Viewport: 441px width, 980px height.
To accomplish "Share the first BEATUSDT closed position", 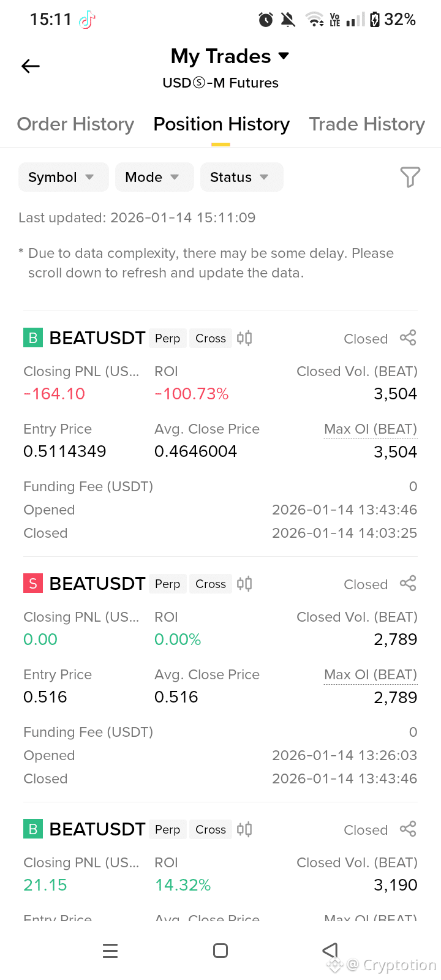I will (x=408, y=338).
